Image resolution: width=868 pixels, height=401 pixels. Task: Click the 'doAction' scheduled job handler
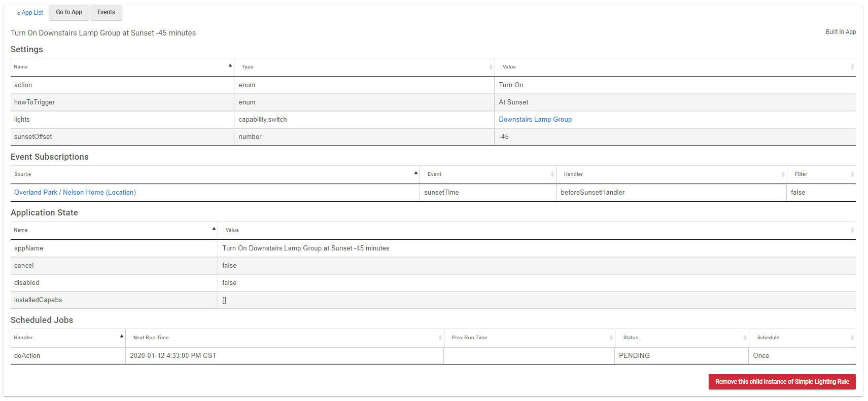[x=68, y=356]
